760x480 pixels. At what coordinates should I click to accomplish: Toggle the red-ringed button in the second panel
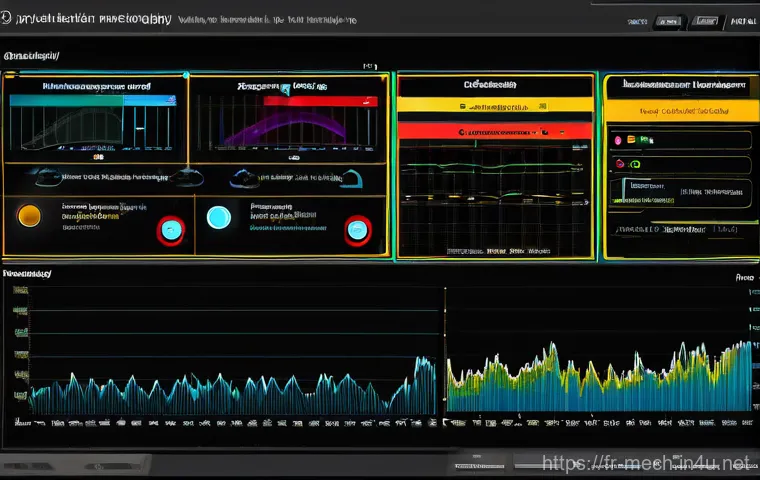[x=358, y=231]
